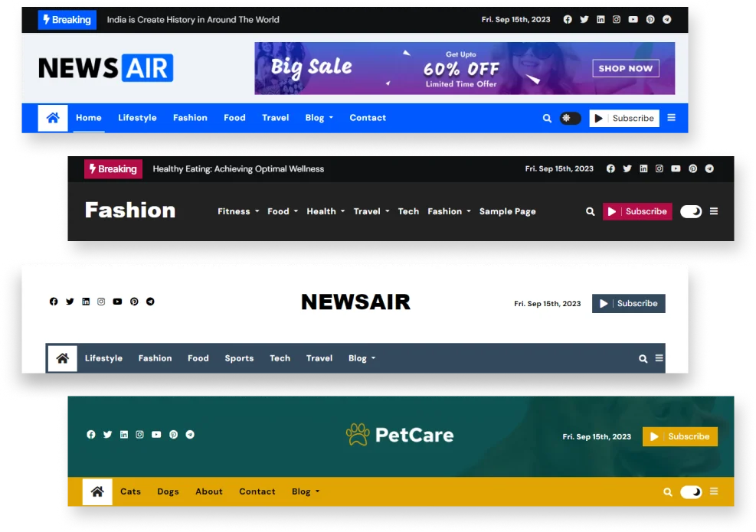The width and height of the screenshot is (756, 532).
Task: Click red Subscribe button in Fashion header
Action: (x=637, y=211)
